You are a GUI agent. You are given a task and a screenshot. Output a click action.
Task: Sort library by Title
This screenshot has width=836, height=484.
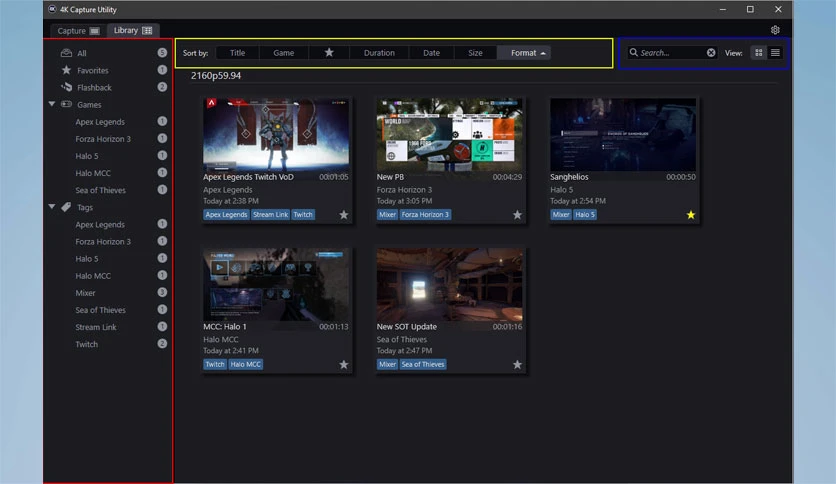point(237,52)
